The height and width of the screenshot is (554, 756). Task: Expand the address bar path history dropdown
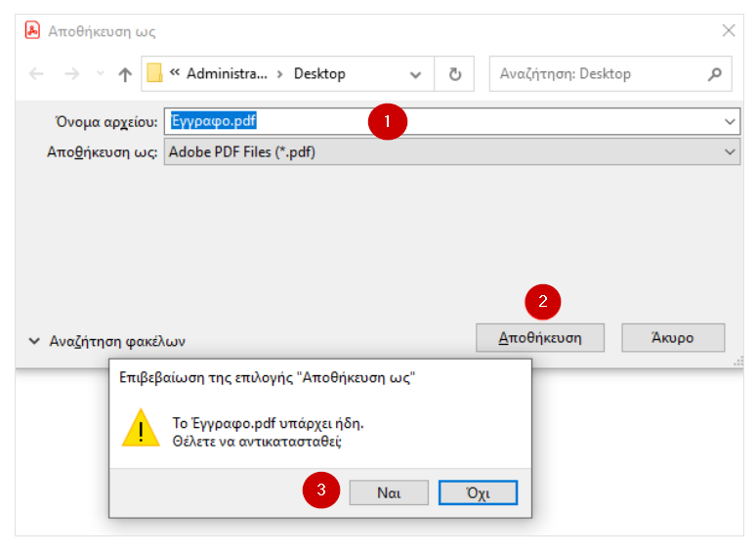[416, 74]
